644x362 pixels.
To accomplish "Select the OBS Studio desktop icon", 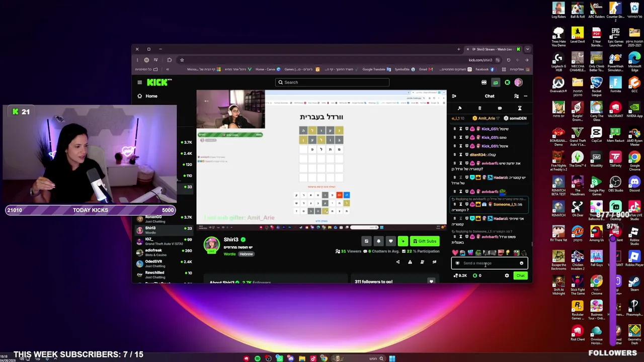I will 615,184.
